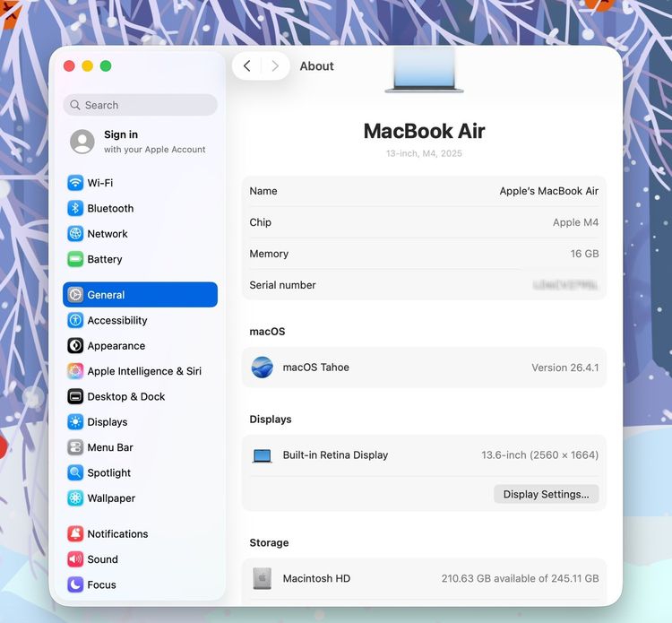Click the macOS Tahoe label

[316, 368]
